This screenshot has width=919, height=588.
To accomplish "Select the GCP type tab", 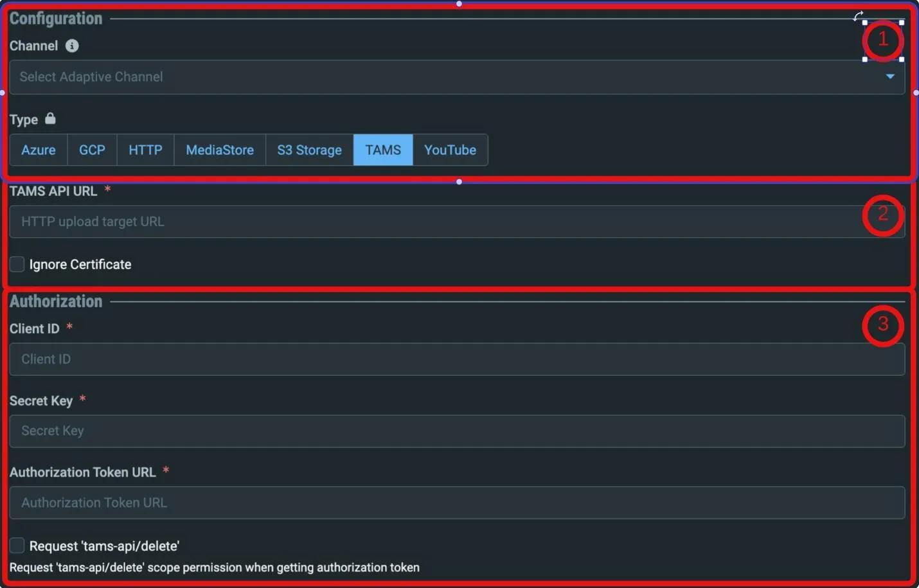I will pyautogui.click(x=92, y=150).
